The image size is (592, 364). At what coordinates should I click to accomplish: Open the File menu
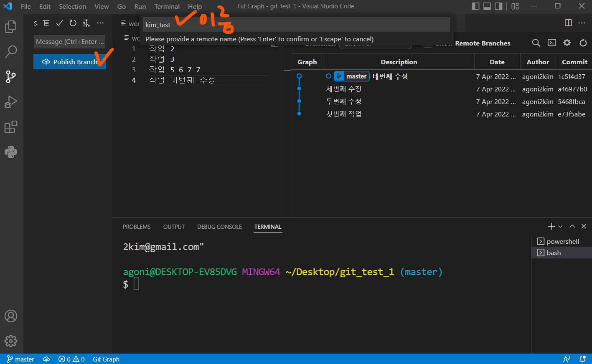click(26, 6)
